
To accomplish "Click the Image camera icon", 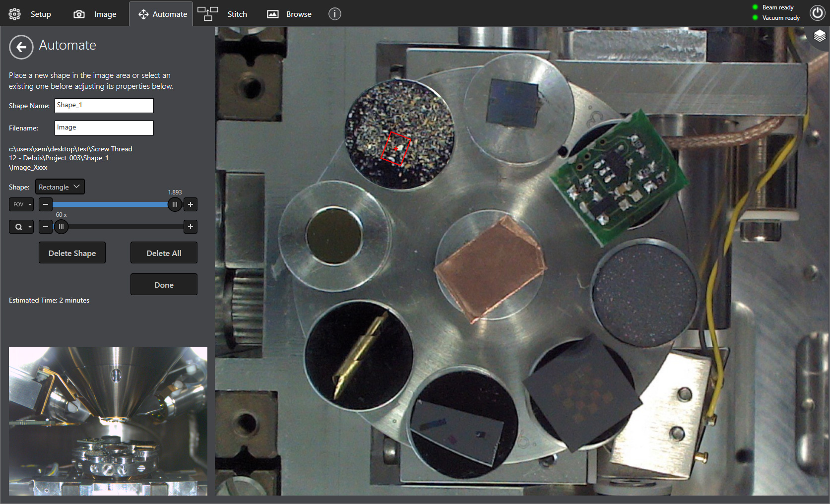I will pos(79,14).
